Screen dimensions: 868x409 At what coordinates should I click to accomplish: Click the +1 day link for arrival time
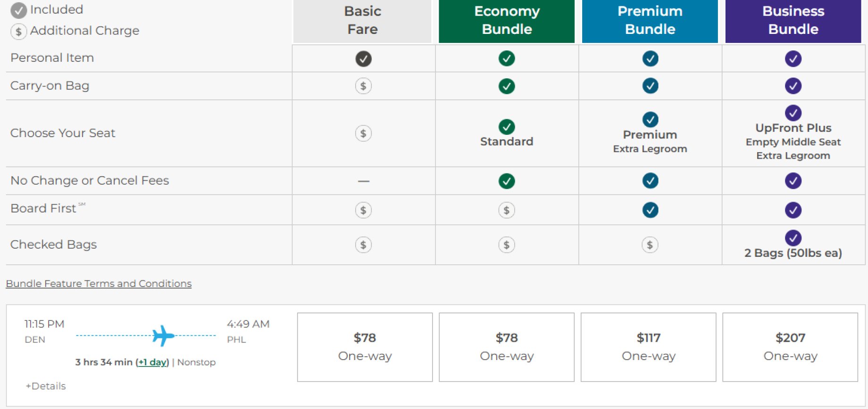pos(151,362)
